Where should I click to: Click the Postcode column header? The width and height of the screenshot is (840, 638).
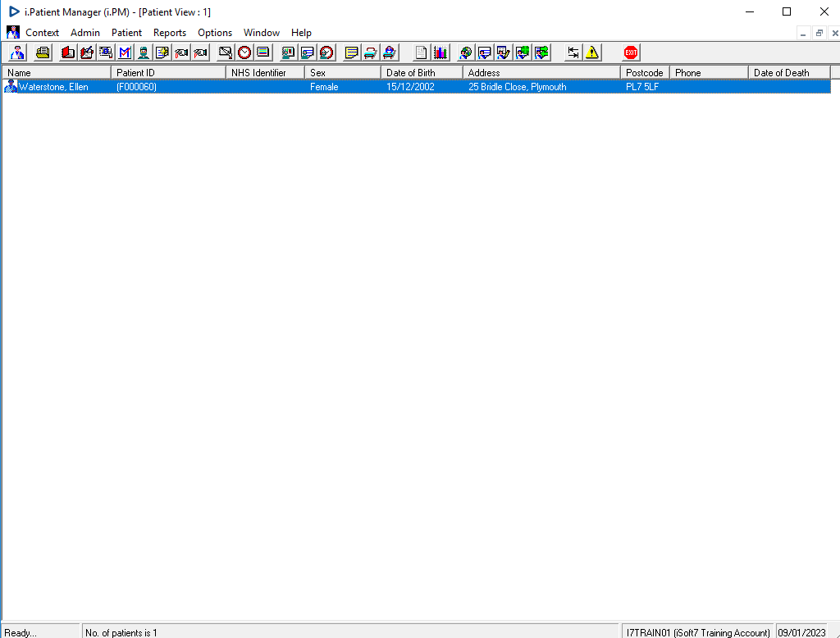(x=645, y=72)
